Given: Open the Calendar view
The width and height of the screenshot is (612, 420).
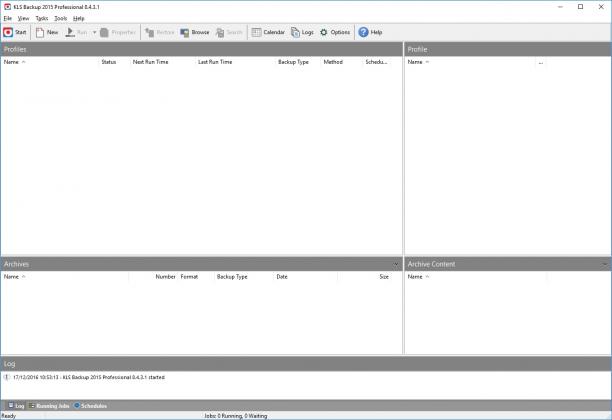Looking at the screenshot, I should (x=268, y=32).
